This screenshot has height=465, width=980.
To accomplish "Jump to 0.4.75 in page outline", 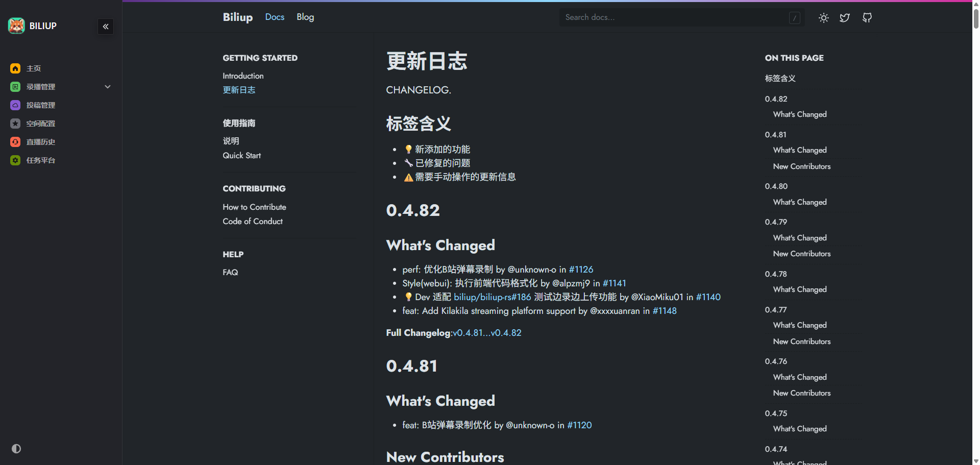I will click(x=776, y=413).
